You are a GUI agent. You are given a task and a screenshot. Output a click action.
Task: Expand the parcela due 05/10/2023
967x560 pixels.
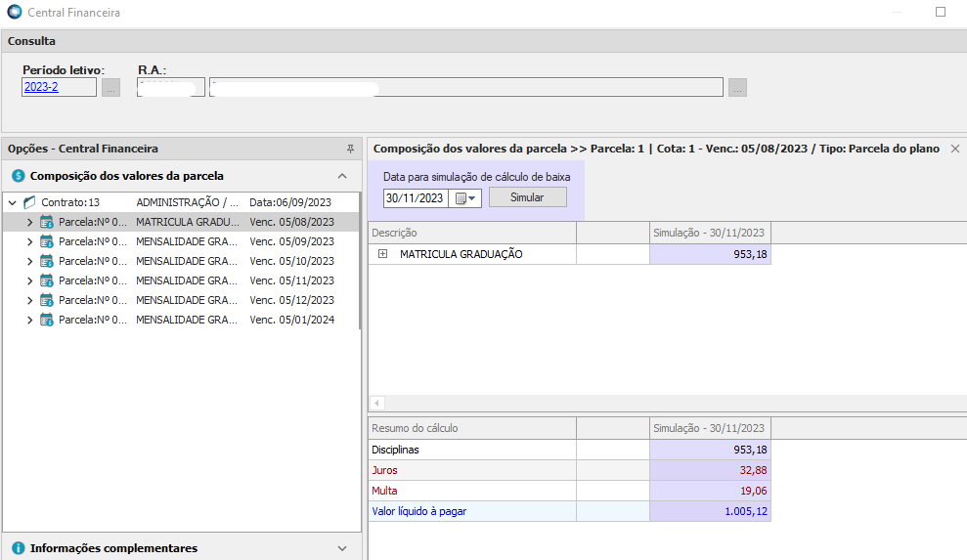point(29,261)
